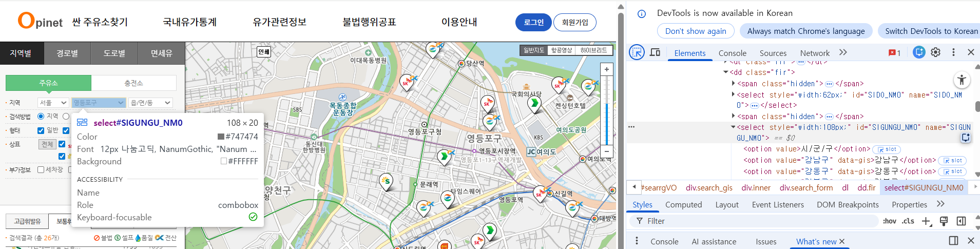Select the 지역 search method radio button
This screenshot has height=249, width=980.
(x=41, y=117)
